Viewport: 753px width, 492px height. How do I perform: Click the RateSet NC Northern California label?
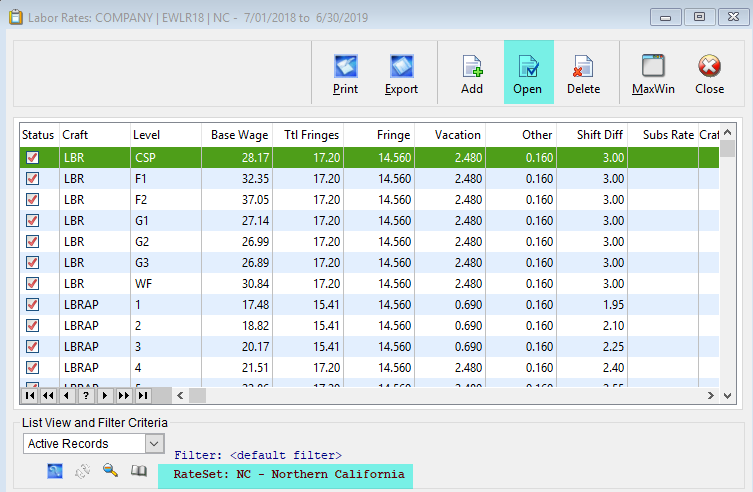(x=289, y=474)
